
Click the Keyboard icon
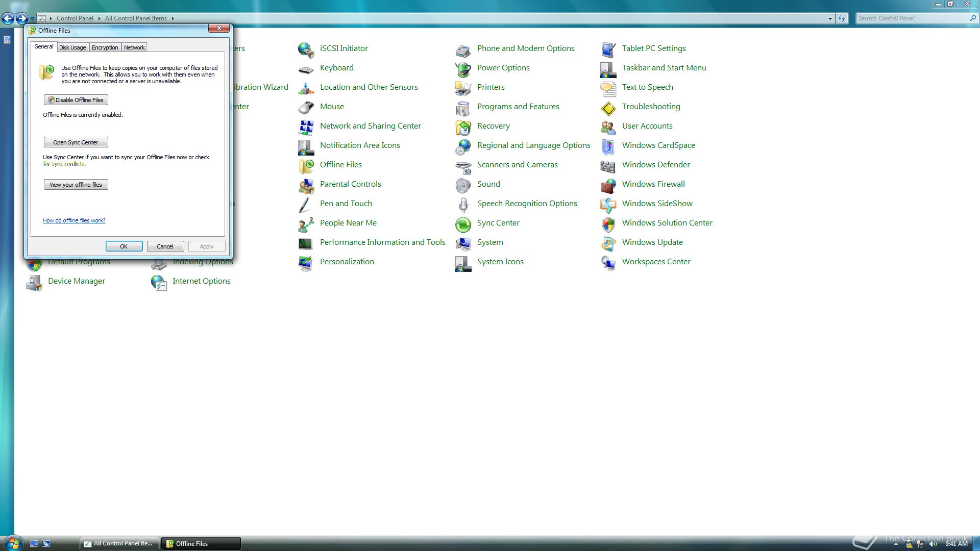pyautogui.click(x=306, y=69)
